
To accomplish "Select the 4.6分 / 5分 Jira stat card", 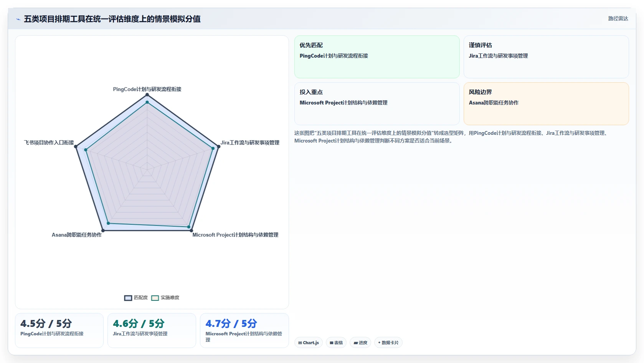I will (152, 330).
